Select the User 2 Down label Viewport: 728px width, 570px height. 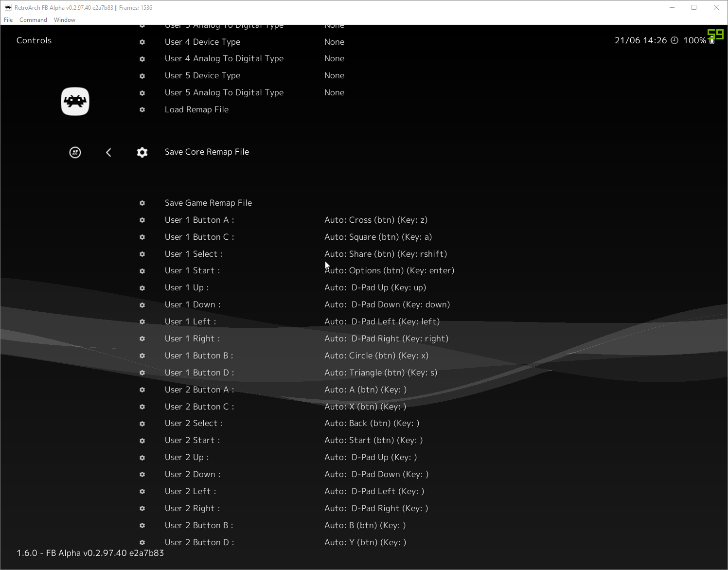pos(193,475)
